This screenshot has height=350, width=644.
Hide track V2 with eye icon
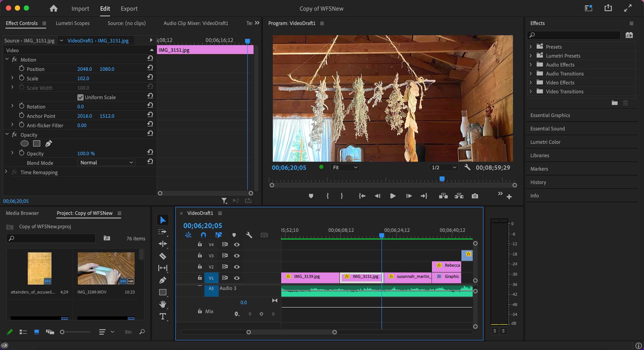tap(237, 267)
